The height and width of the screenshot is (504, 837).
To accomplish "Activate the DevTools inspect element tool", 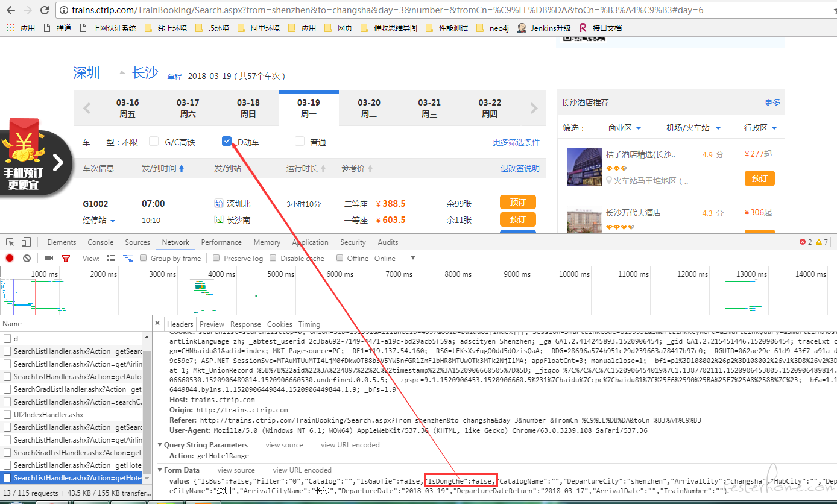I will tap(10, 242).
